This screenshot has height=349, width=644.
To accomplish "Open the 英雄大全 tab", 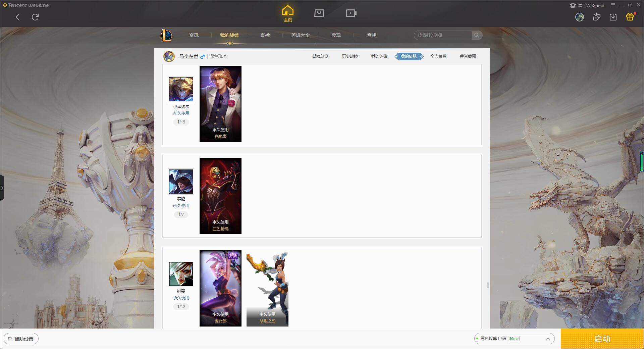I will pos(301,35).
